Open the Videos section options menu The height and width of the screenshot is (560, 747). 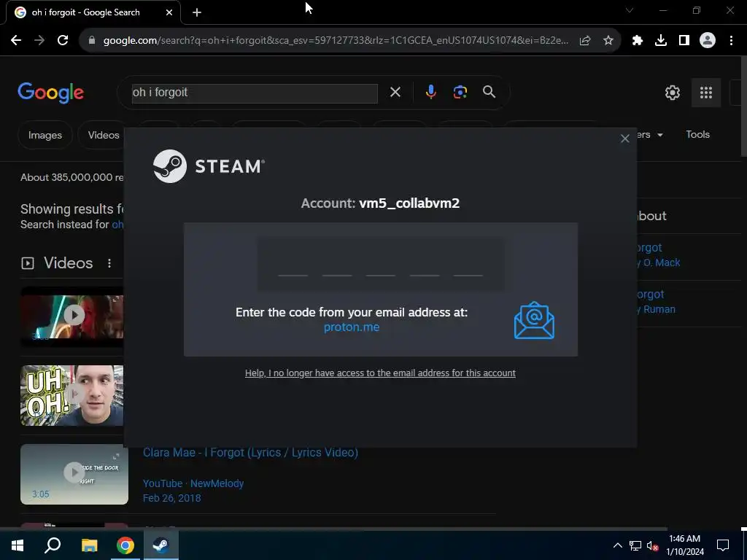pos(109,263)
